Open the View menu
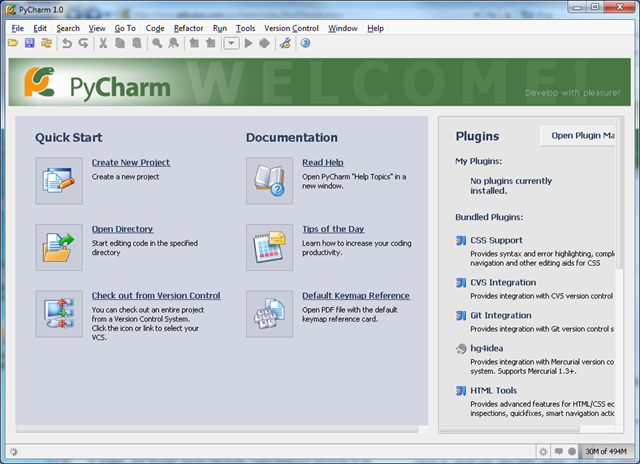 97,28
